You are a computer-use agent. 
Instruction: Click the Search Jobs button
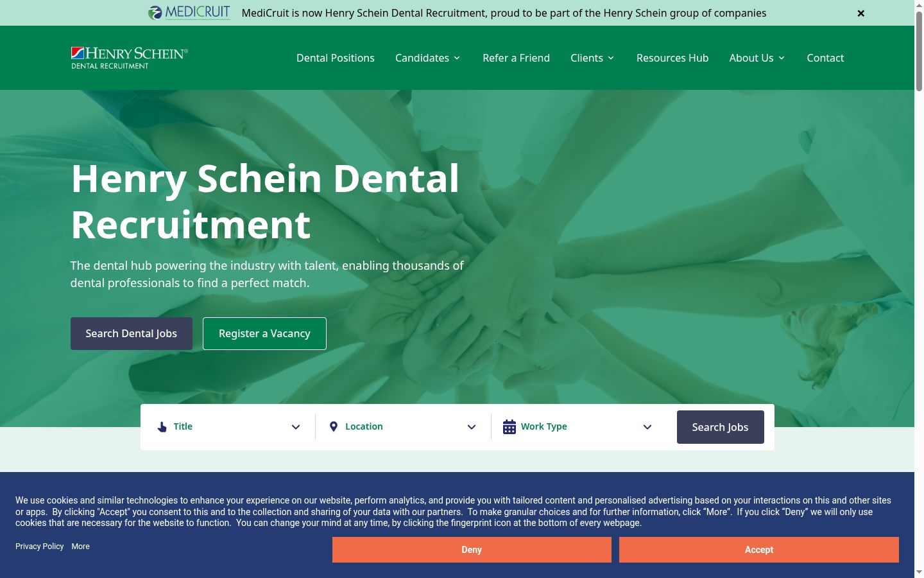pyautogui.click(x=721, y=427)
